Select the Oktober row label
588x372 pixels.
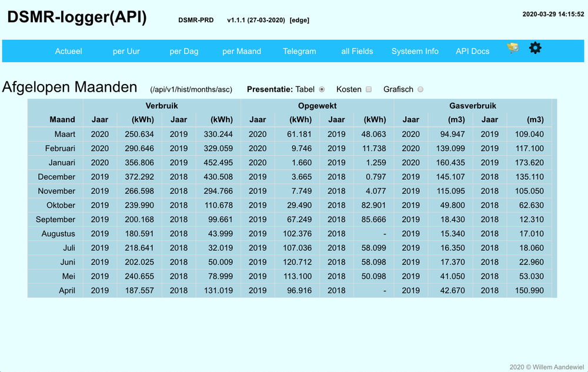[x=61, y=205]
